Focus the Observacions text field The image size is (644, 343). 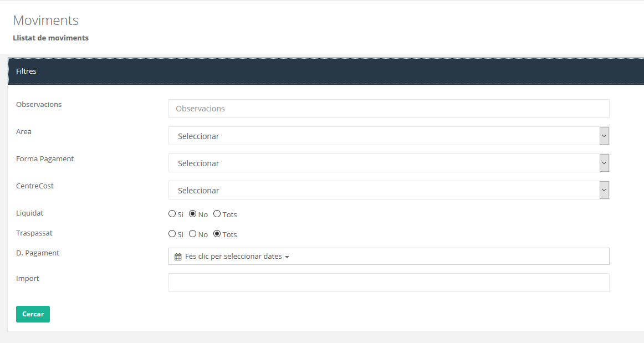[x=389, y=109]
